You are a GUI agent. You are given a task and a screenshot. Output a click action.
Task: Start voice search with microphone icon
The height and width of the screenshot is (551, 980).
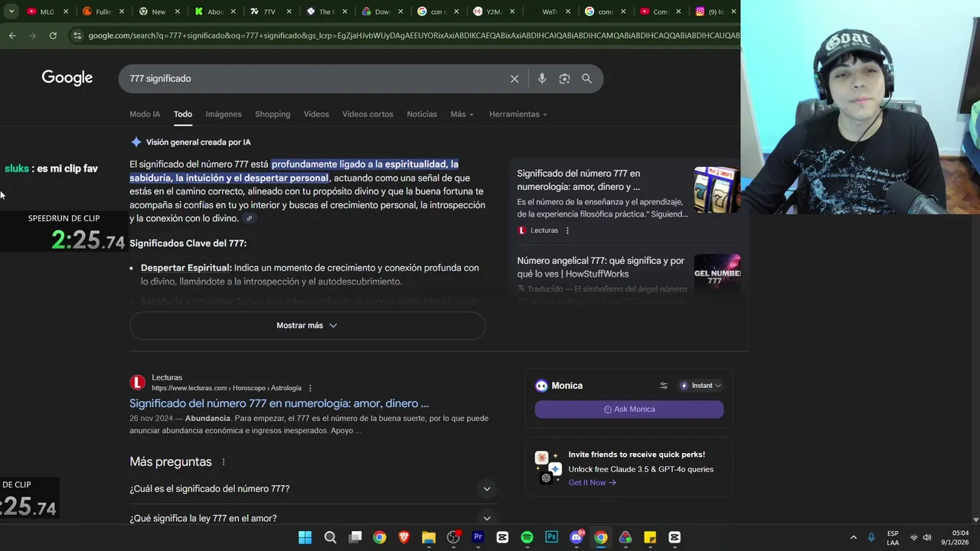click(x=542, y=79)
